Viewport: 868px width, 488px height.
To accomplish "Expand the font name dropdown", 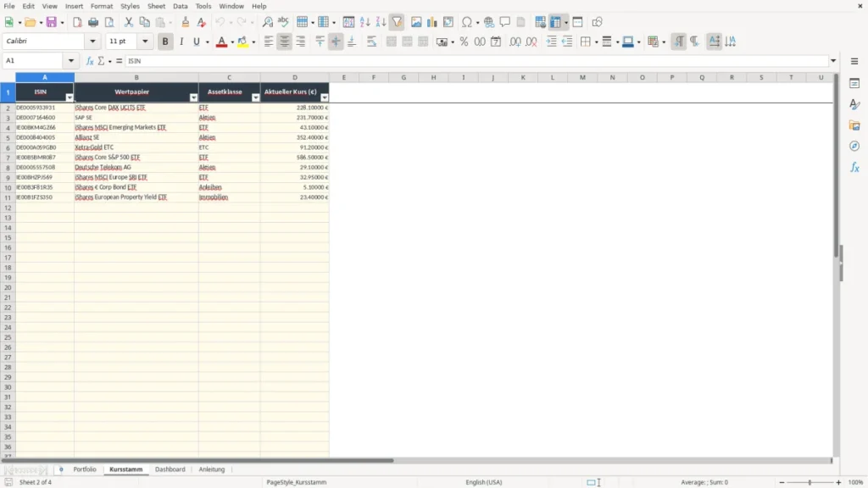I will (92, 41).
